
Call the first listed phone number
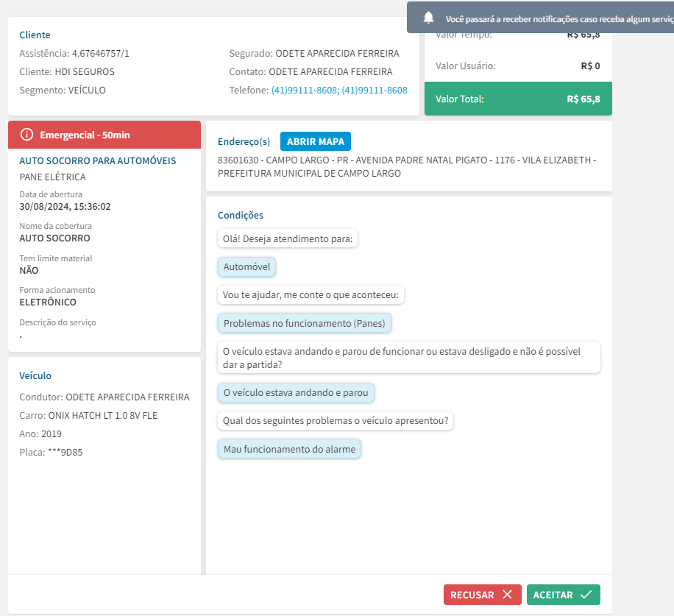305,91
